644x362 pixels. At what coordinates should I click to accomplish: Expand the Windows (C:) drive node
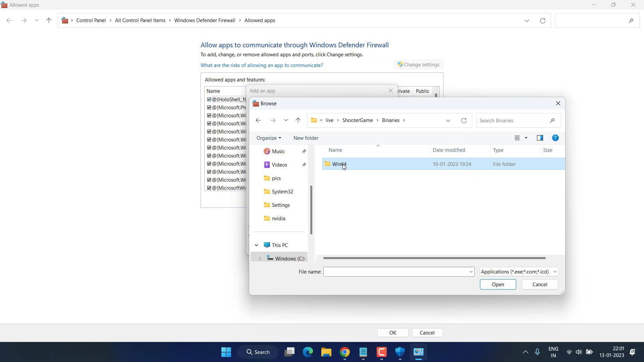pyautogui.click(x=260, y=259)
